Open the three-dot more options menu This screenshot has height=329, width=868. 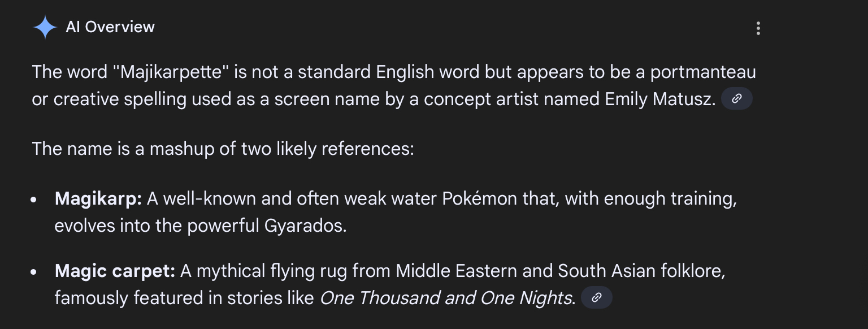click(x=758, y=28)
